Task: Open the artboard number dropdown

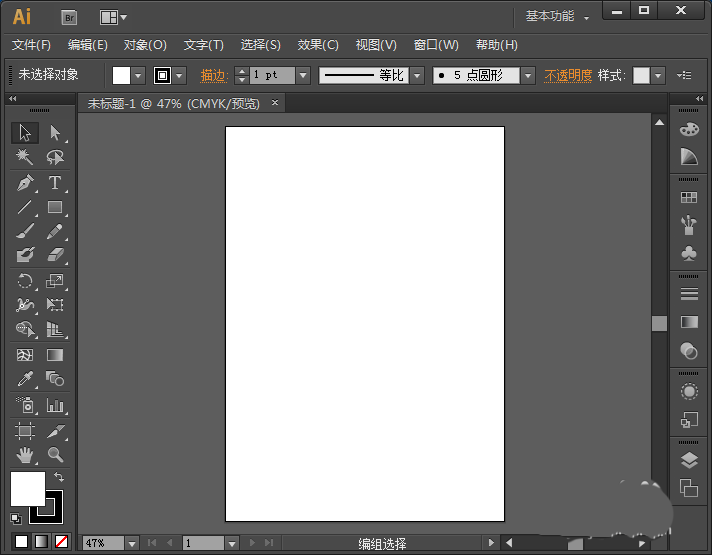Action: [232, 543]
